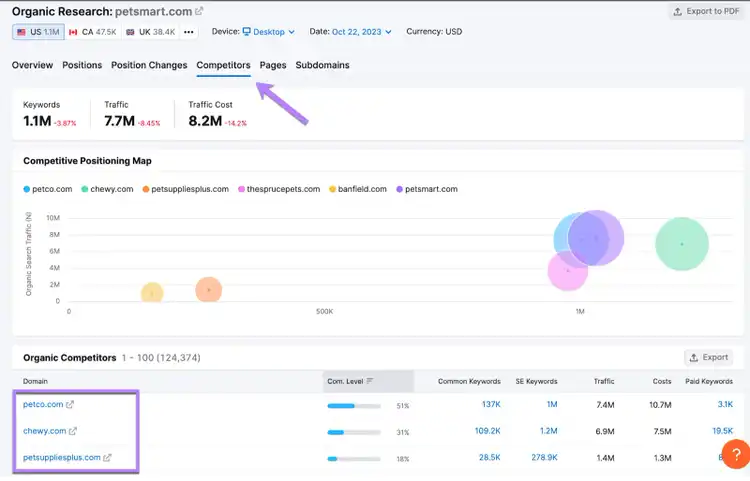Viewport: 750px width, 481px height.
Task: Click the green chewy.com bubble on chart
Action: (x=682, y=244)
